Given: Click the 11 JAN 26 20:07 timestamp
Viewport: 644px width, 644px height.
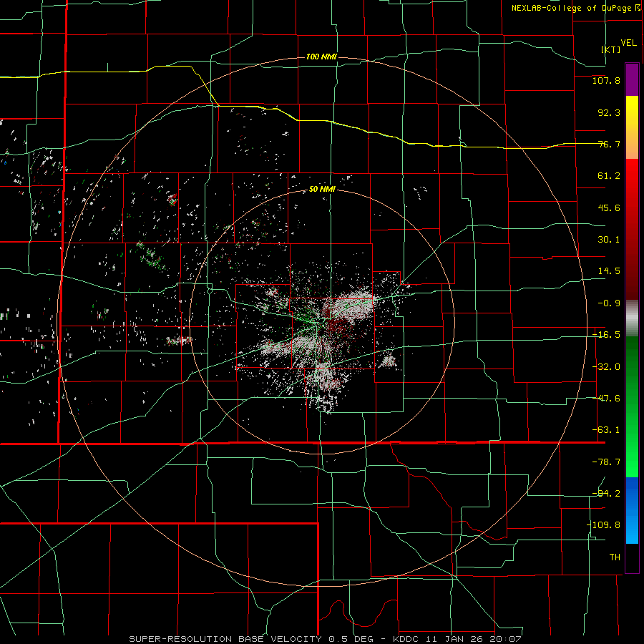Looking at the screenshot, I should point(473,639).
